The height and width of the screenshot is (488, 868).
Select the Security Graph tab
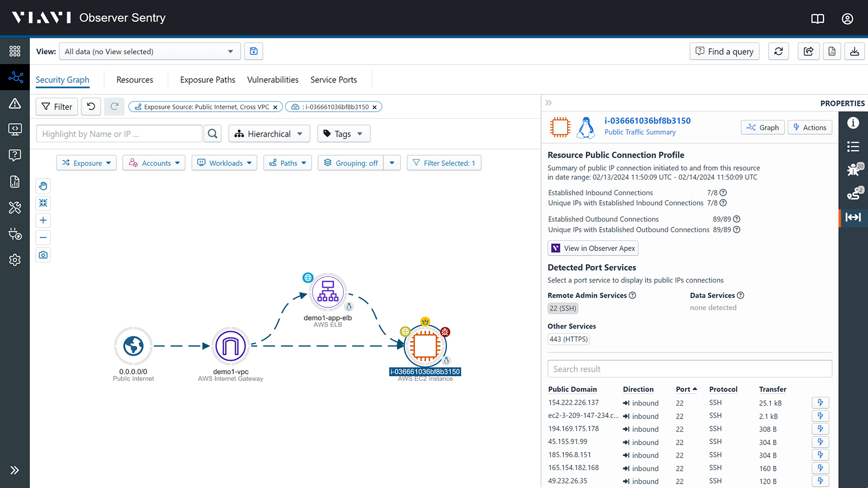point(62,80)
